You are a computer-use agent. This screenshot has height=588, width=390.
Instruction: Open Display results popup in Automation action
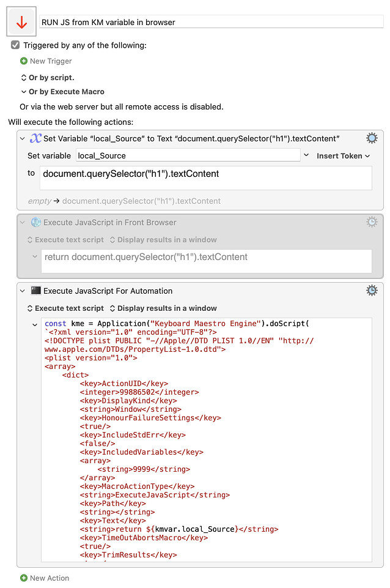pyautogui.click(x=163, y=308)
